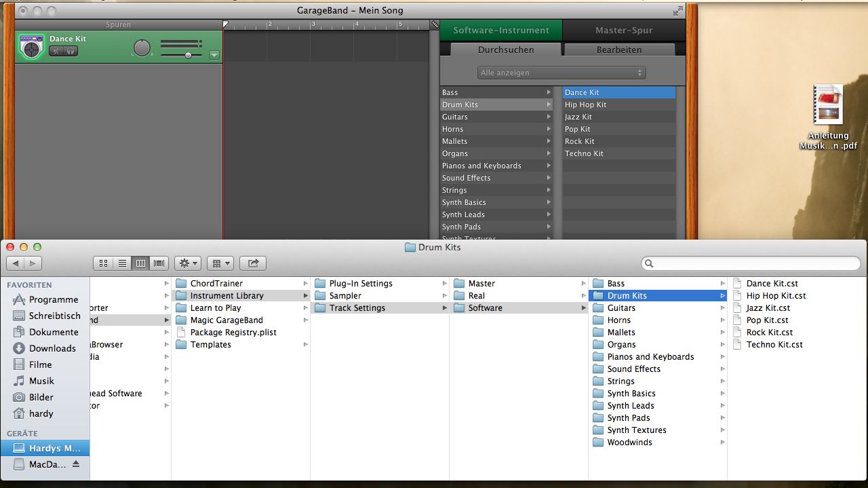
Task: Select Hardys M… device in sidebar
Action: pyautogui.click(x=45, y=448)
